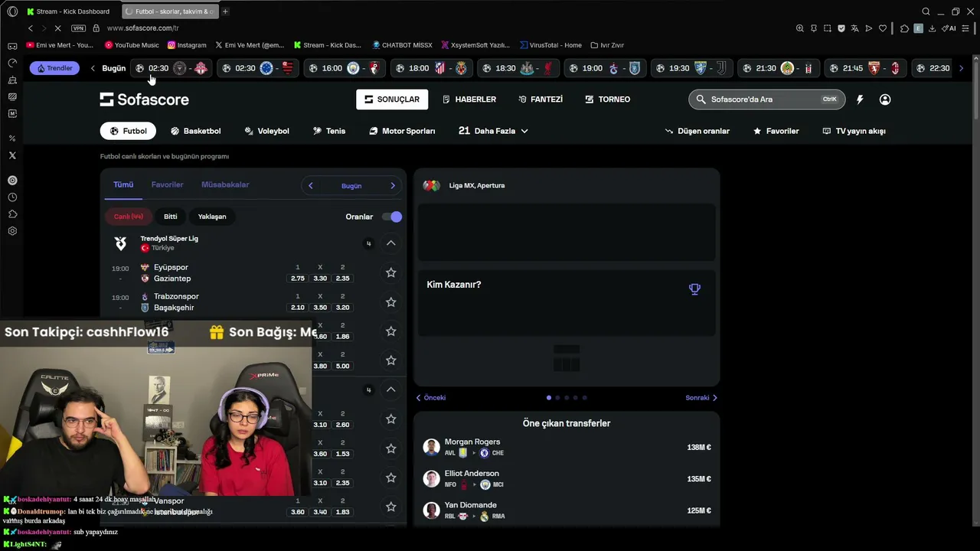Click Önceki in the featured carousel
The height and width of the screenshot is (551, 980).
click(431, 398)
